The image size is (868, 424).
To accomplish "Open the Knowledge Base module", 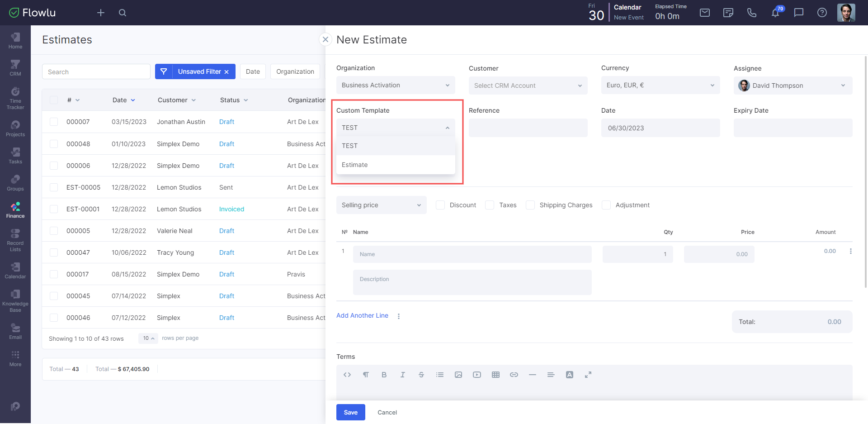I will coord(15,300).
